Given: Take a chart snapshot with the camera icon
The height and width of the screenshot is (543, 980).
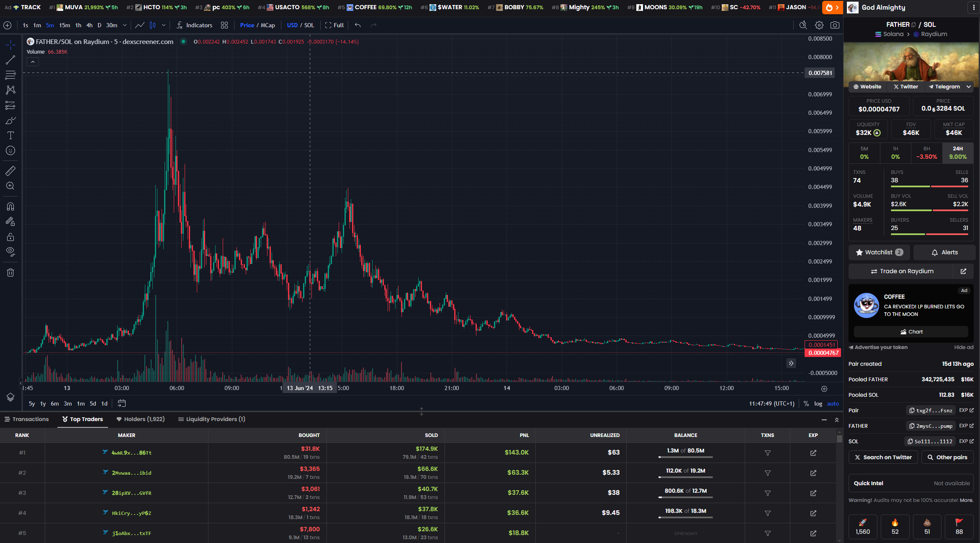Looking at the screenshot, I should pyautogui.click(x=835, y=25).
